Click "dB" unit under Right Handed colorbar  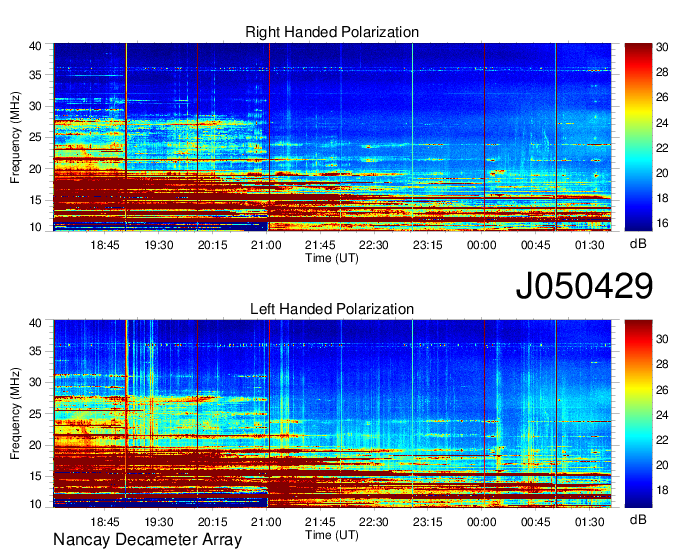coord(638,244)
